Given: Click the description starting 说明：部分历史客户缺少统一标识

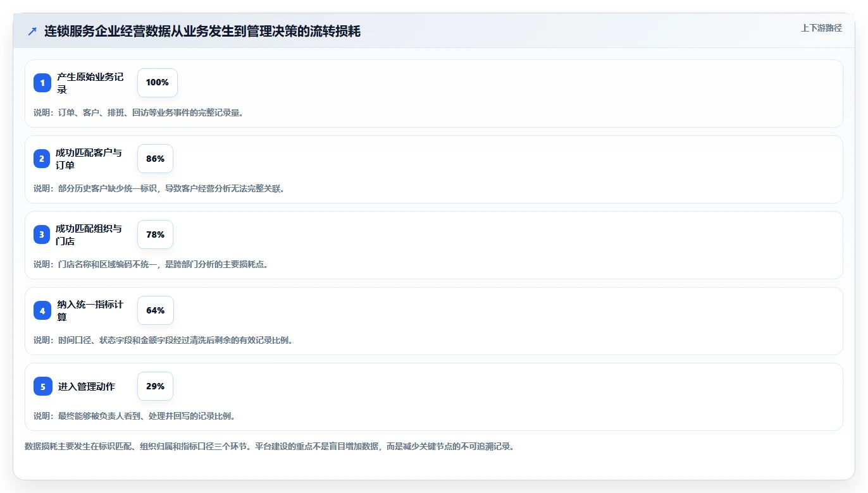Looking at the screenshot, I should (159, 188).
